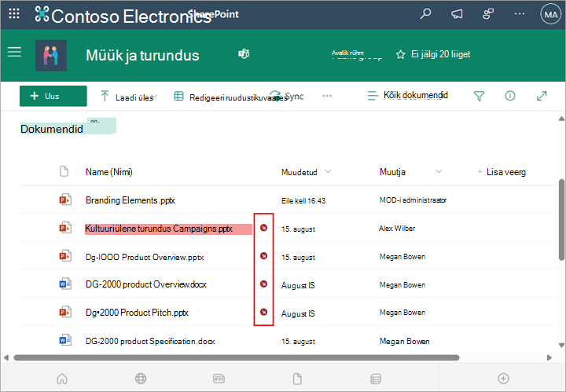Open the files page tab in bottom bar
566x392 pixels.
tap(297, 379)
